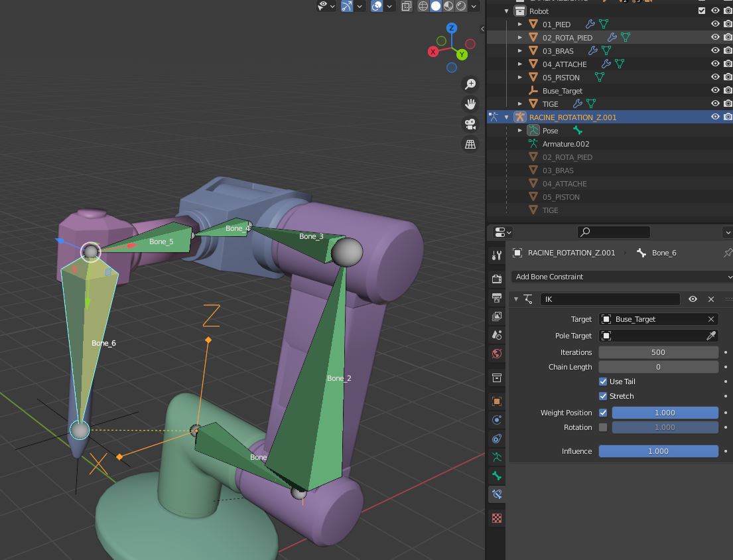Disable the Weight Position checkbox
Image resolution: width=733 pixels, height=560 pixels.
(603, 413)
